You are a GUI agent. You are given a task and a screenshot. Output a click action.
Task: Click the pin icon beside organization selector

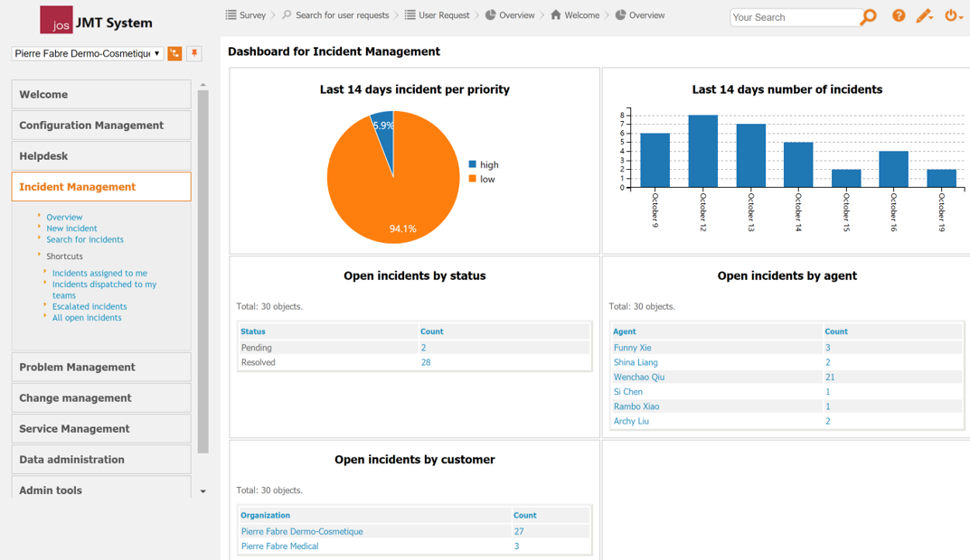pyautogui.click(x=193, y=54)
